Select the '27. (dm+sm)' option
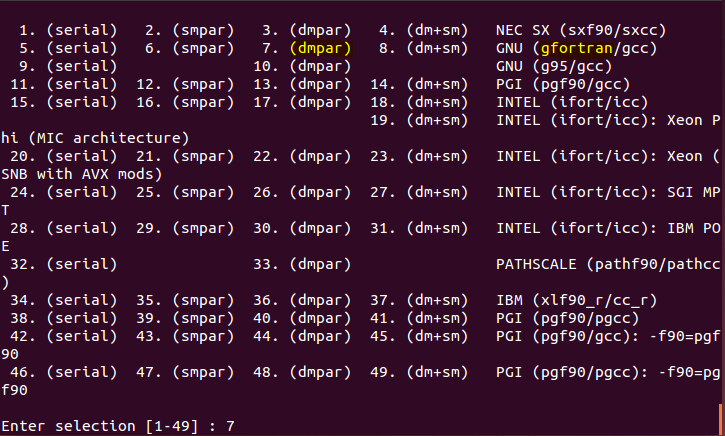This screenshot has height=436, width=725. (419, 192)
